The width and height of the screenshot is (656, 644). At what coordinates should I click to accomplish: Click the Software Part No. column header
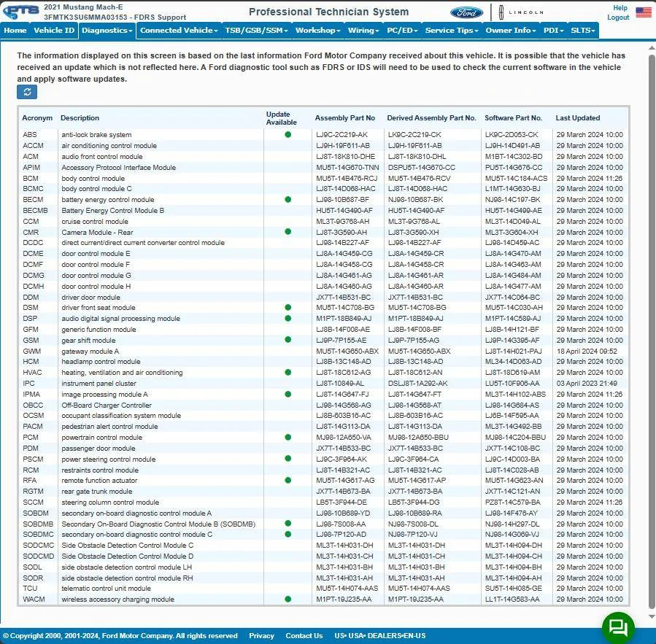(513, 118)
